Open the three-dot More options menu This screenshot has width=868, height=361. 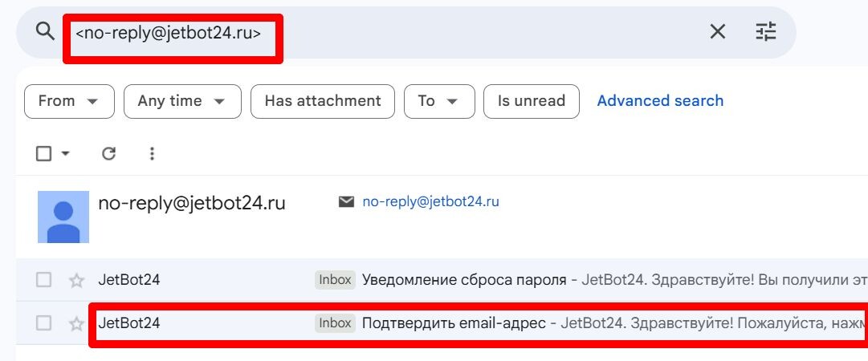152,153
